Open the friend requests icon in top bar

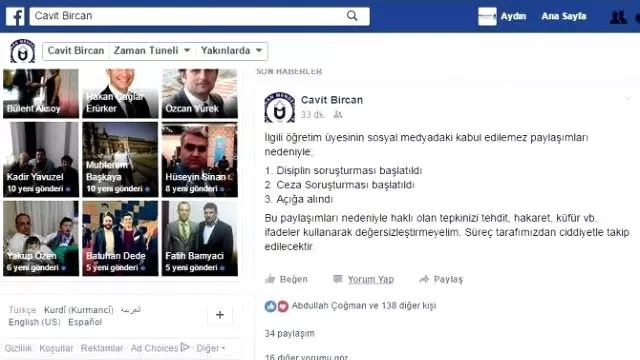pos(618,17)
